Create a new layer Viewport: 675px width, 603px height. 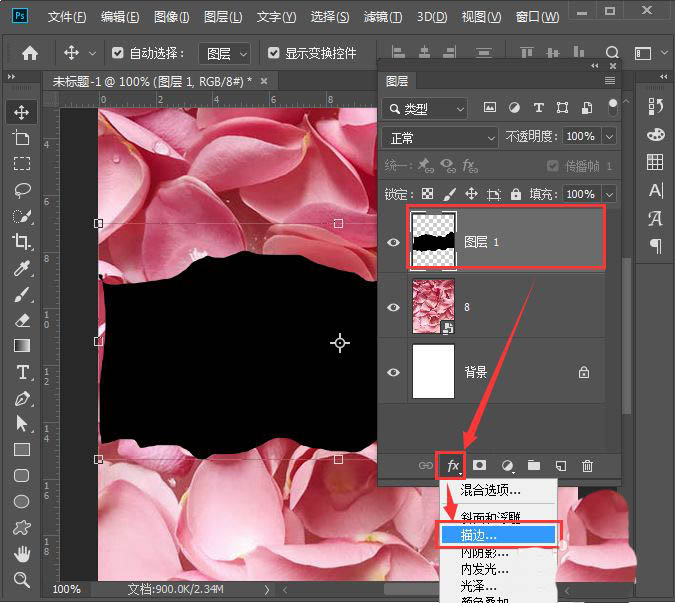point(561,466)
